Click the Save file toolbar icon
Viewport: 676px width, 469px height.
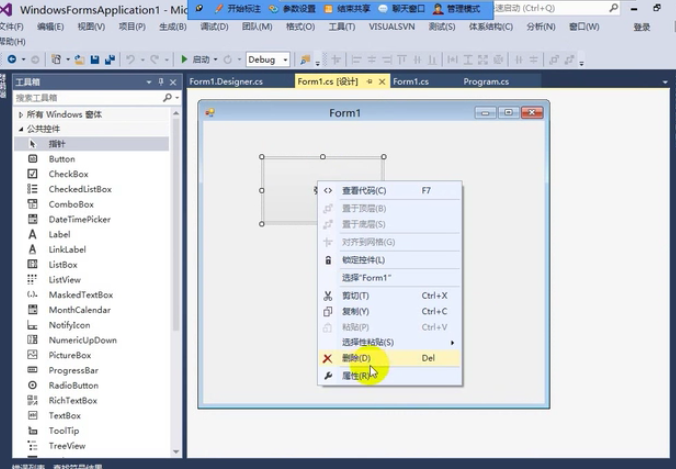(95, 59)
